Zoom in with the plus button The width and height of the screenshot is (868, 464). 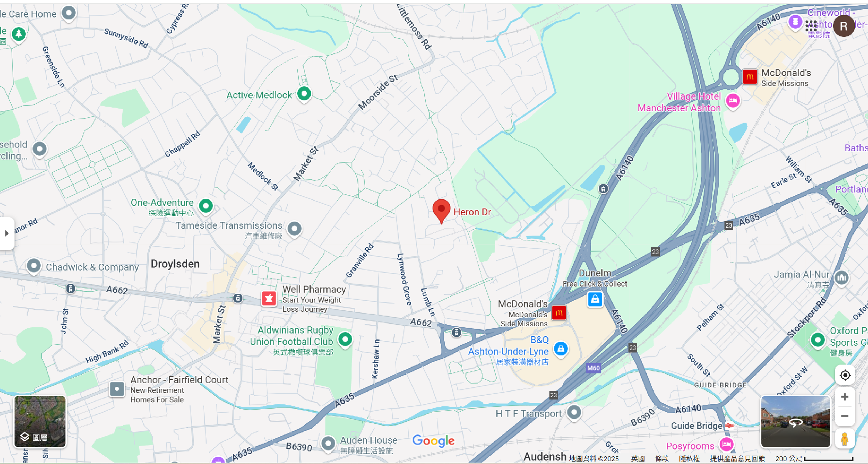point(845,397)
